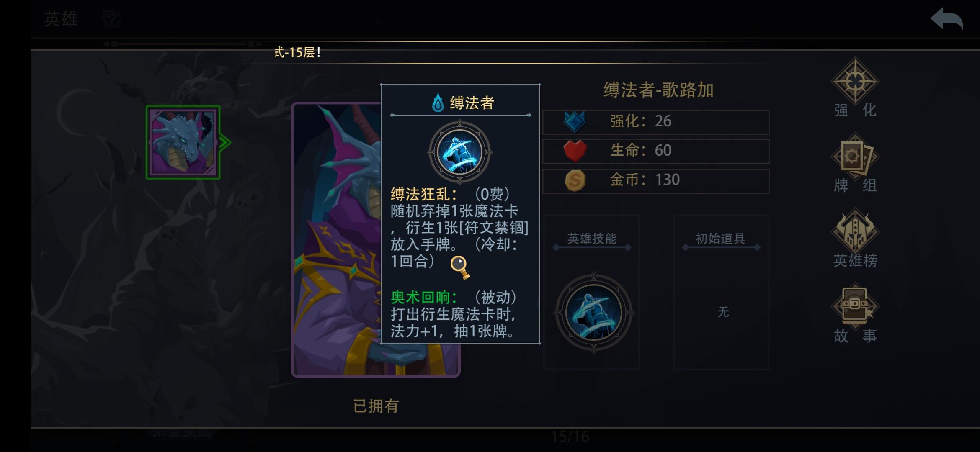Tap the 生命: 60 health row
The width and height of the screenshot is (980, 452).
pyautogui.click(x=655, y=151)
